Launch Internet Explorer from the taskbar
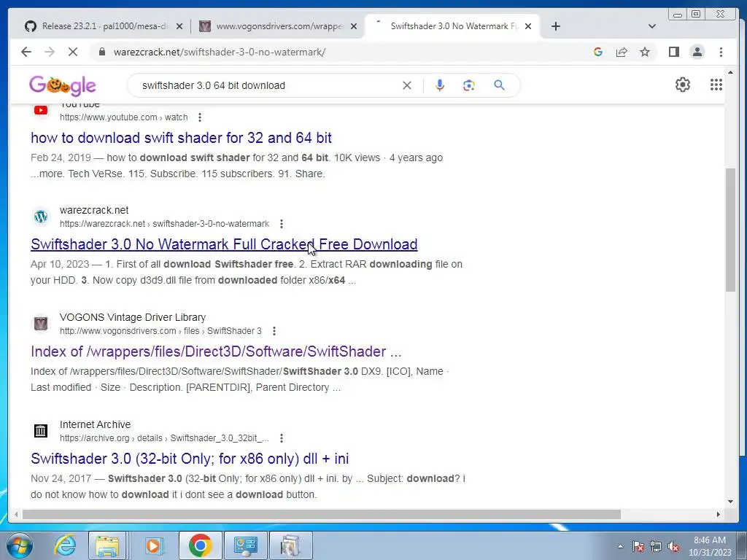747x560 pixels. [64, 545]
